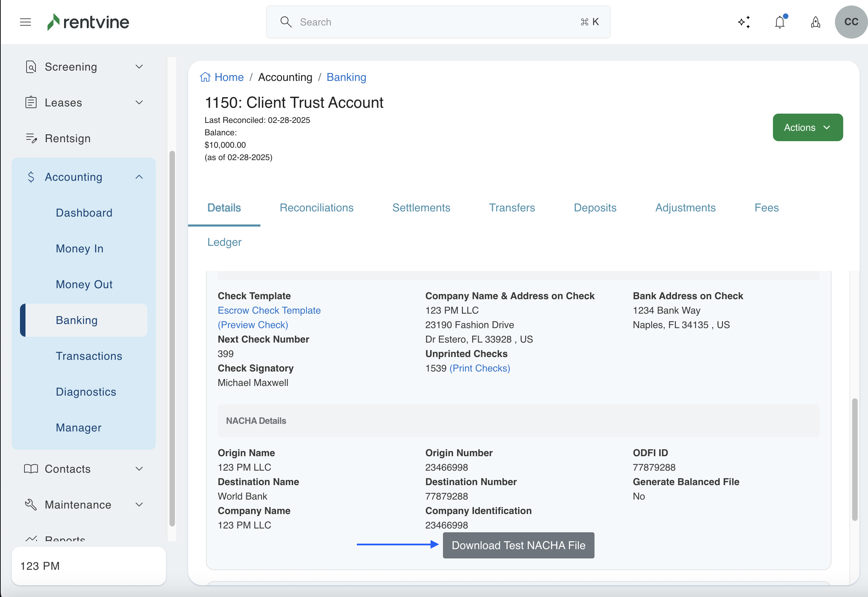The image size is (868, 597).
Task: Click the Rentvine logo
Action: (88, 22)
